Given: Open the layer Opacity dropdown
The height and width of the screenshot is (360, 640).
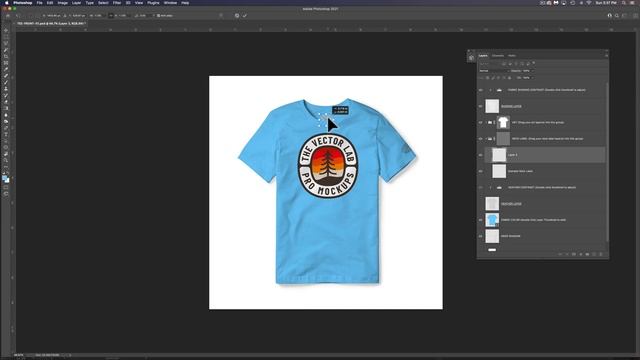Looking at the screenshot, I should tap(533, 71).
